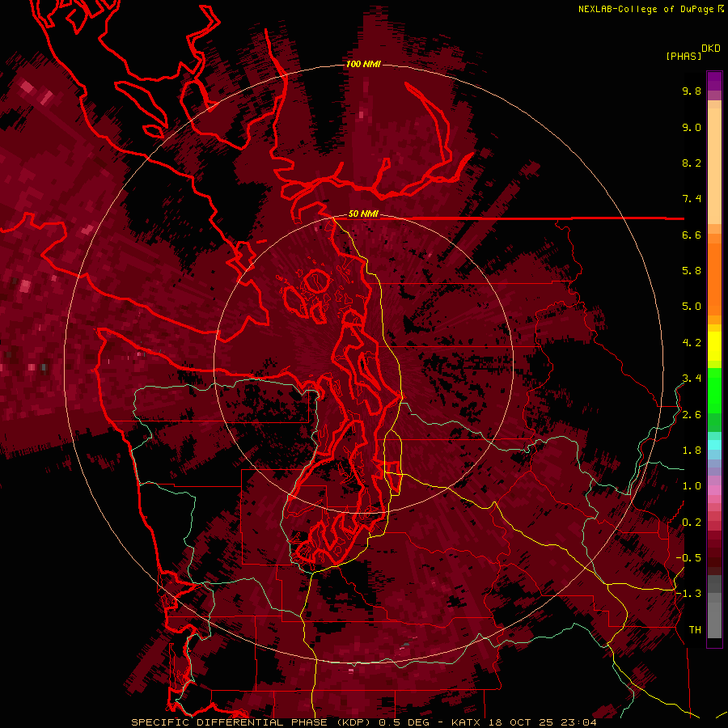Image resolution: width=728 pixels, height=728 pixels.
Task: Click the 4.2 legend value
Action: click(692, 343)
